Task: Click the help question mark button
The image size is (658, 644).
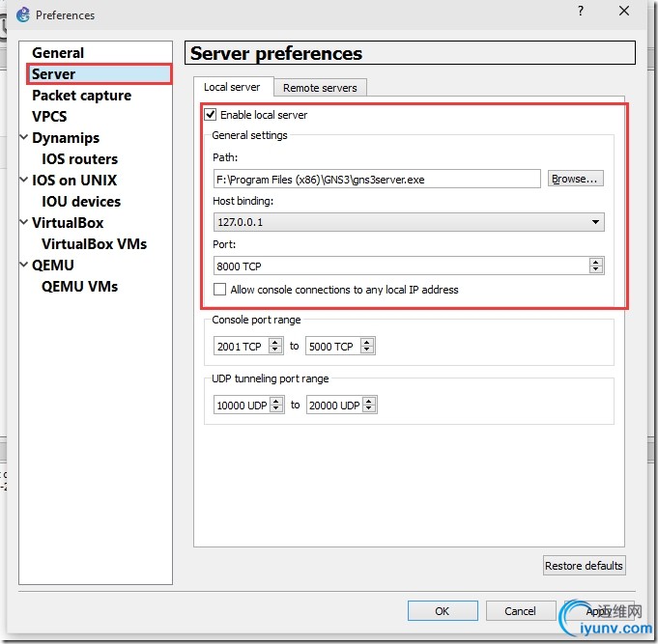Action: (x=581, y=11)
